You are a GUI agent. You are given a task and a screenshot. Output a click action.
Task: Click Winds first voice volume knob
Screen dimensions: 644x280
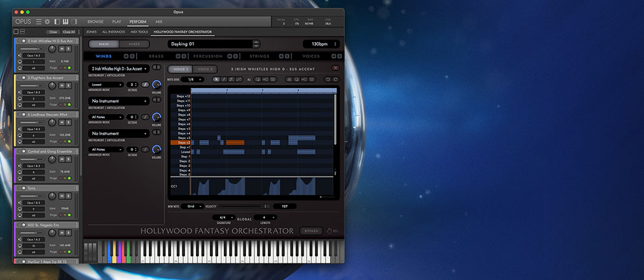pyautogui.click(x=157, y=85)
